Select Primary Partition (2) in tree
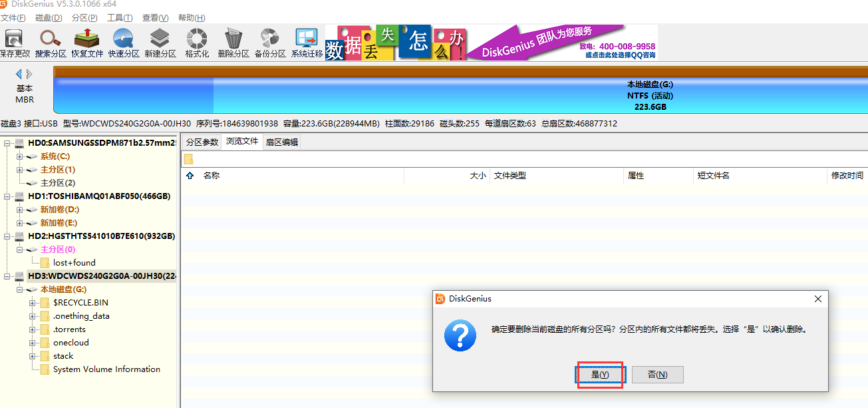This screenshot has height=408, width=868. [58, 183]
